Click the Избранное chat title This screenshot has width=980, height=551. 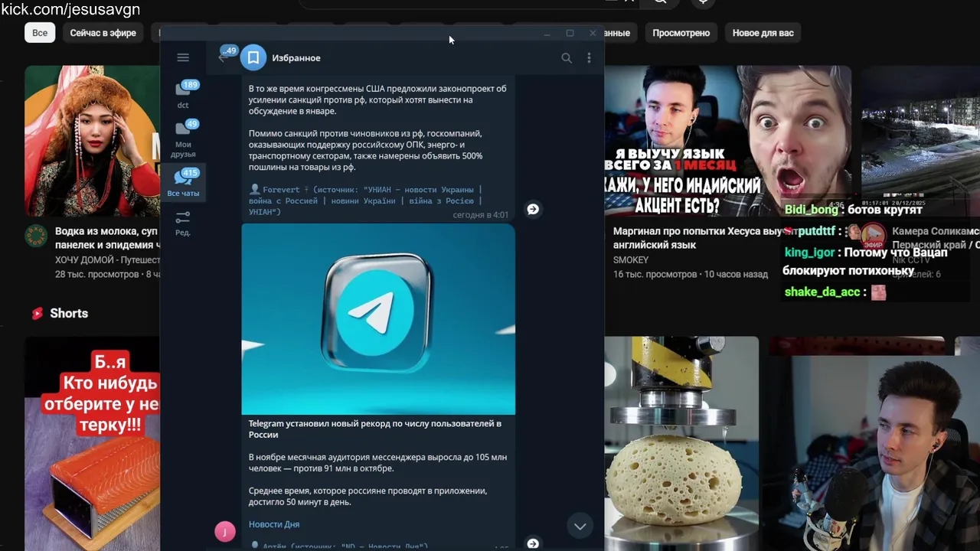296,58
